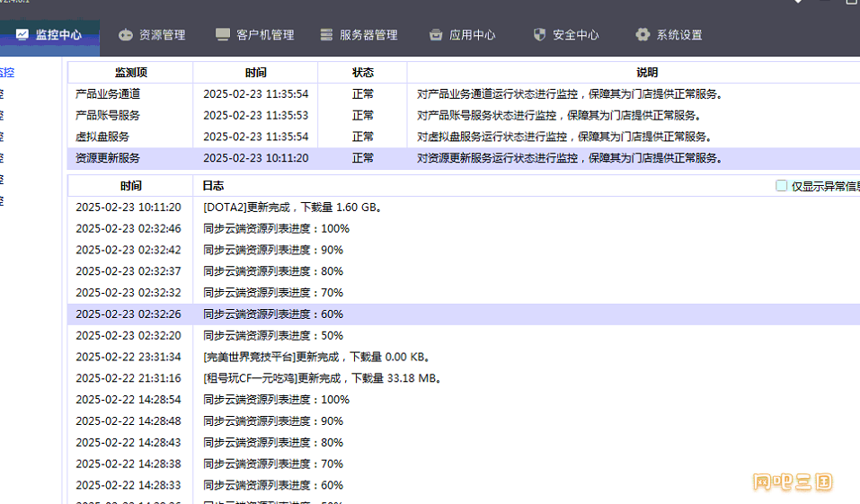860x504 pixels.
Task: Click the 应用中心 box icon
Action: [436, 35]
